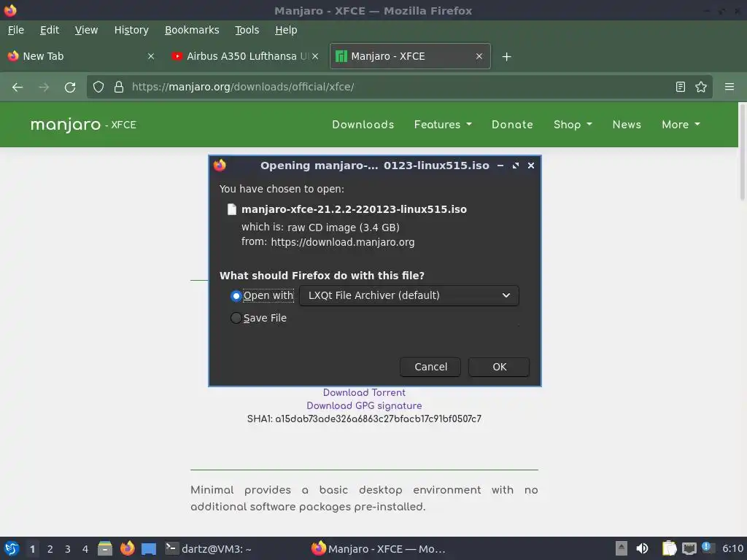Screen dimensions: 747x560
Task: Select the Save File radio button
Action: tap(236, 318)
